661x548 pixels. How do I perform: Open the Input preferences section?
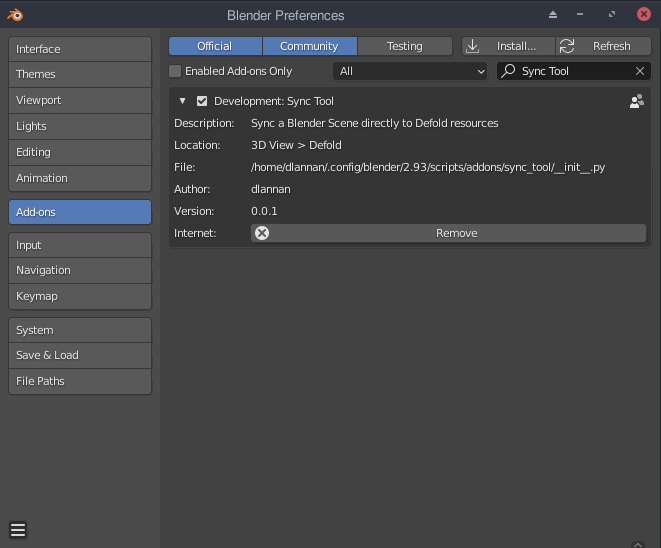point(80,245)
